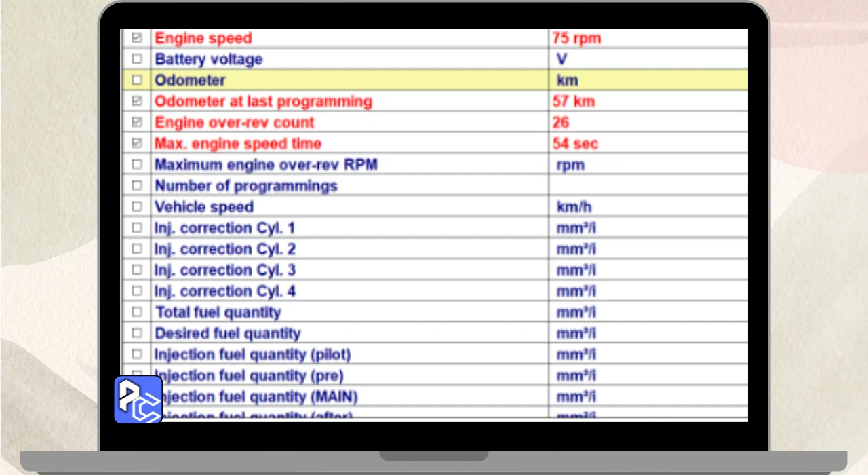Click the 'Engine over-rev count' label
This screenshot has height=475, width=868.
coord(235,122)
